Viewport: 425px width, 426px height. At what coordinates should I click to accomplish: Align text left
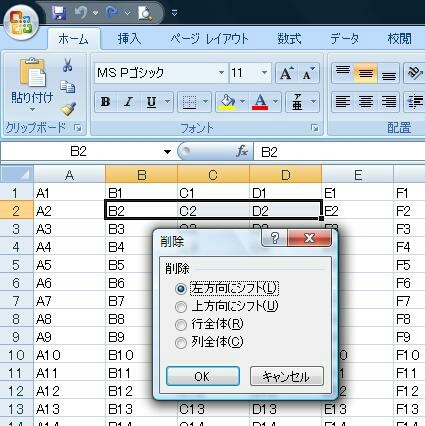[x=343, y=101]
